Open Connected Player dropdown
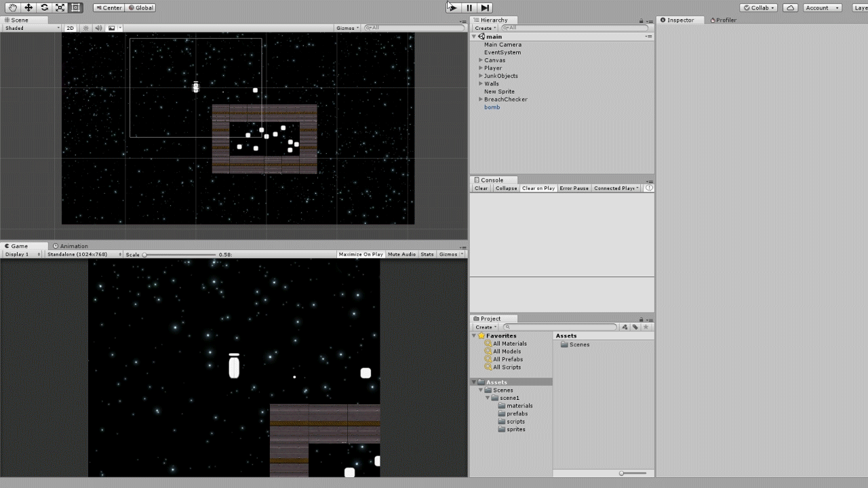Screen dimensions: 868x488 pyautogui.click(x=616, y=188)
